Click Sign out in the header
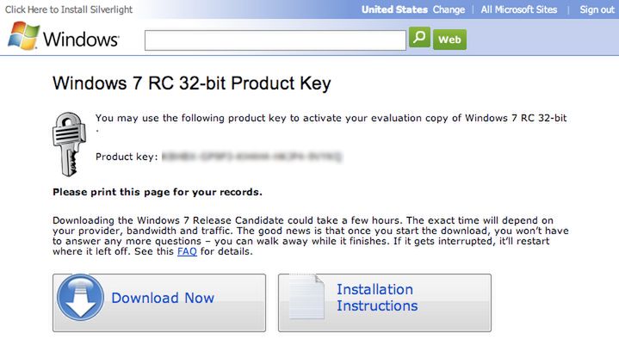The width and height of the screenshot is (619, 364). click(x=597, y=9)
